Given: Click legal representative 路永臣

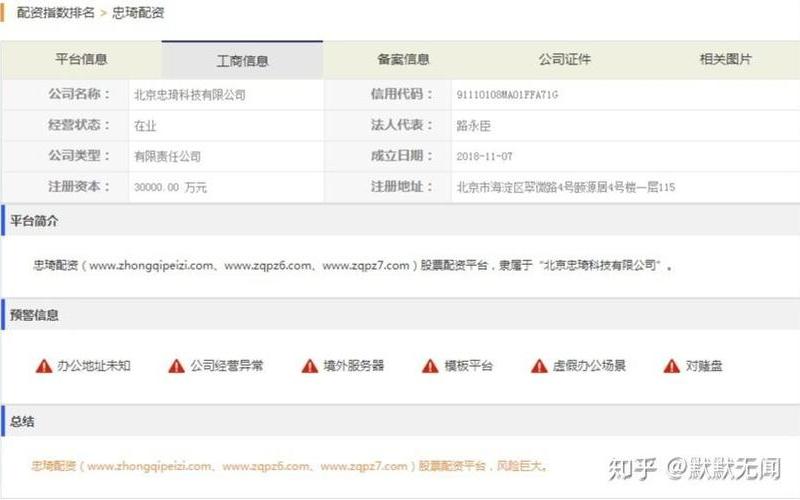Looking at the screenshot, I should 473,126.
